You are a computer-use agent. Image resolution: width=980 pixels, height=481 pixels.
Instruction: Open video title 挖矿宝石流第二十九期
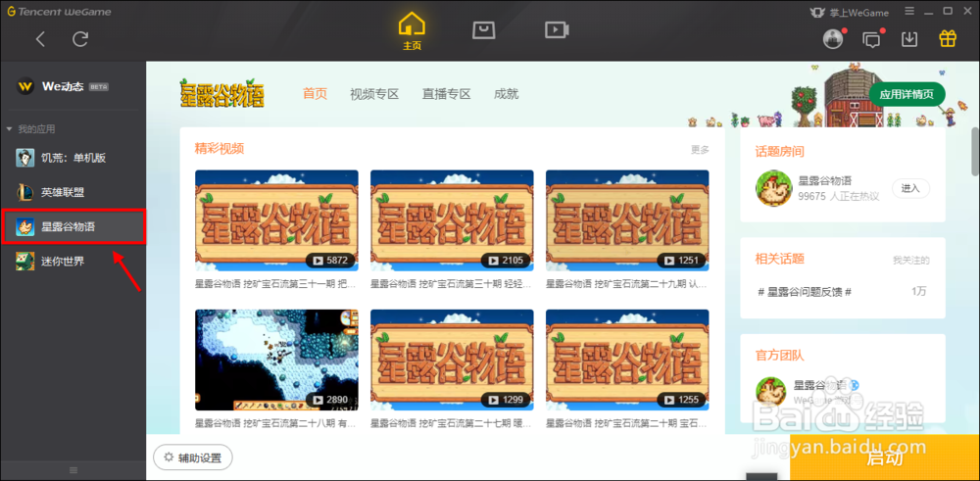[x=627, y=284]
